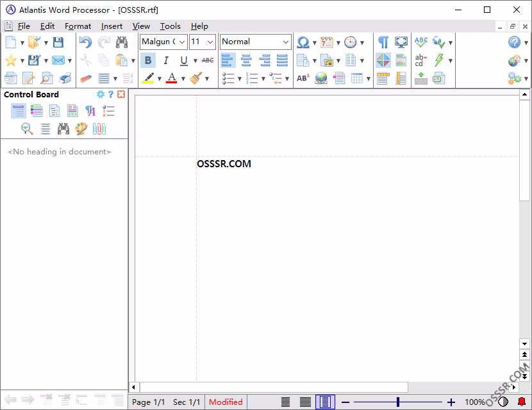
Task: Open the Edit menu
Action: pos(47,26)
